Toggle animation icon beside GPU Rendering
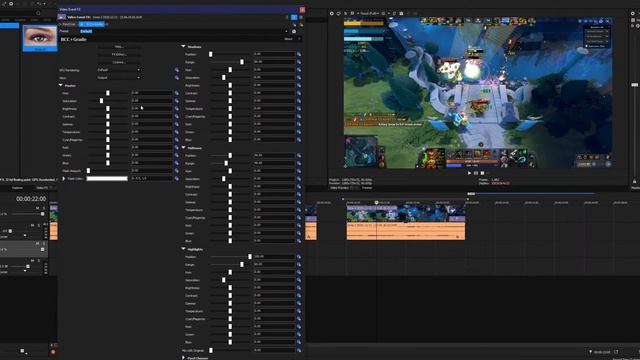 [177, 70]
